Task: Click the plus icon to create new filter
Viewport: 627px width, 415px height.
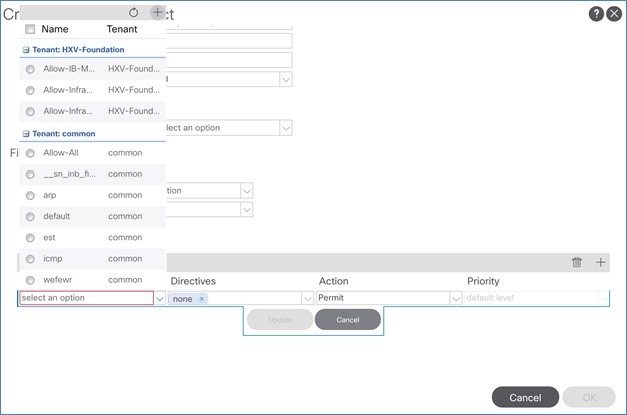Action: pos(158,12)
